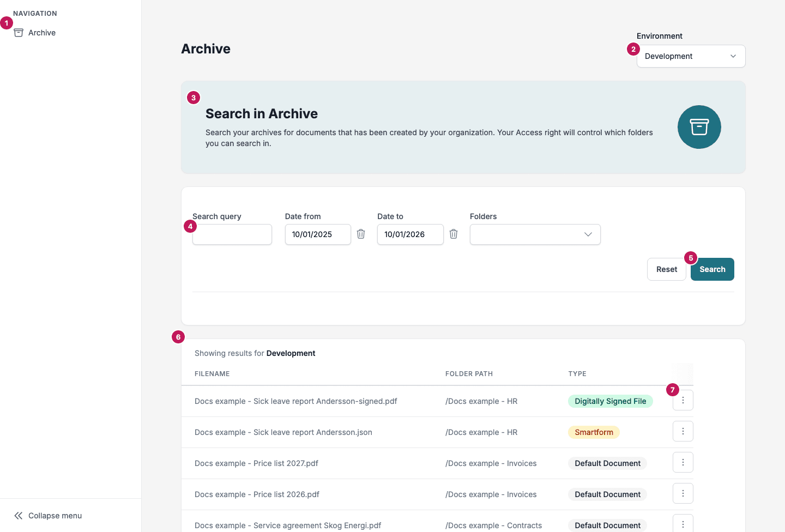This screenshot has width=785, height=532.
Task: Select file Sick leave report Andersson.json
Action: pos(283,432)
